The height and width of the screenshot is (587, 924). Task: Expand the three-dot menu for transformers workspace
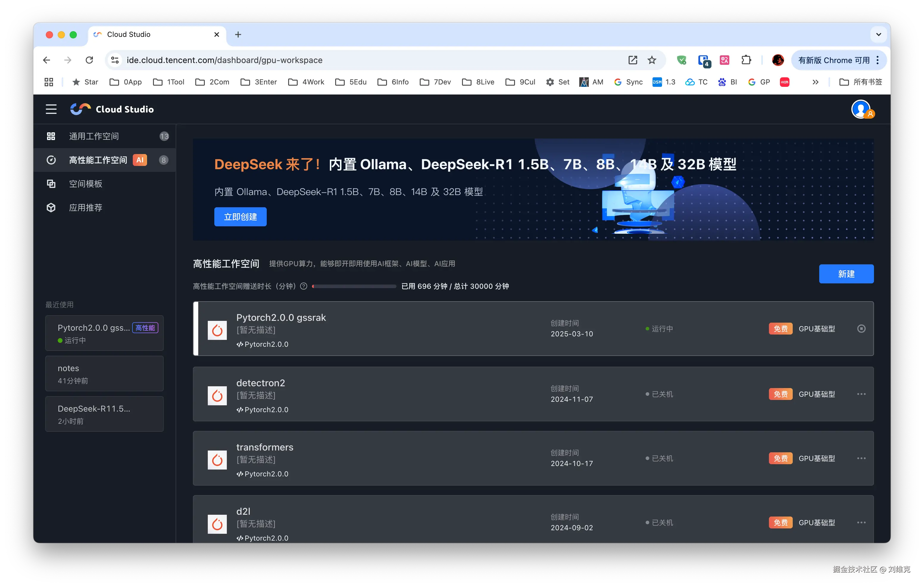click(x=861, y=459)
